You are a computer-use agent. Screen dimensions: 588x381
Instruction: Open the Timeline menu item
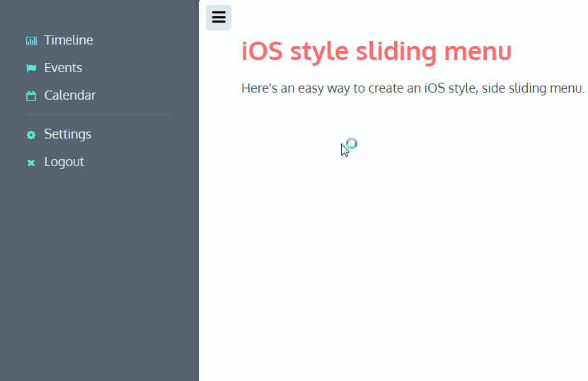68,40
